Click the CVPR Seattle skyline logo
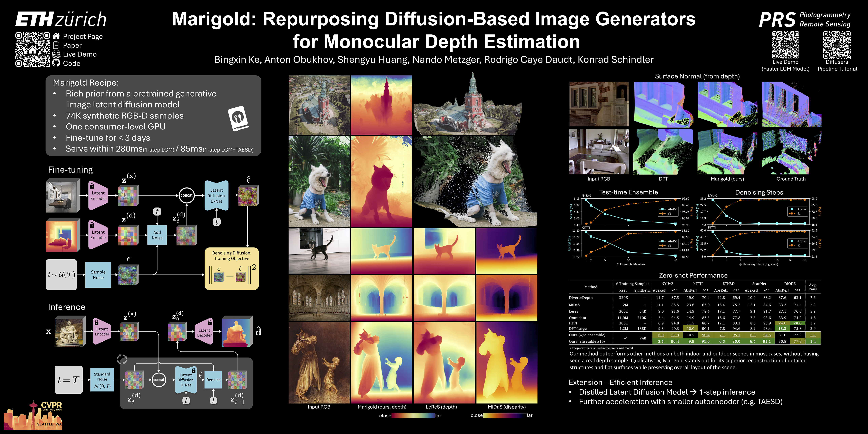This screenshot has width=868, height=434. (x=33, y=415)
